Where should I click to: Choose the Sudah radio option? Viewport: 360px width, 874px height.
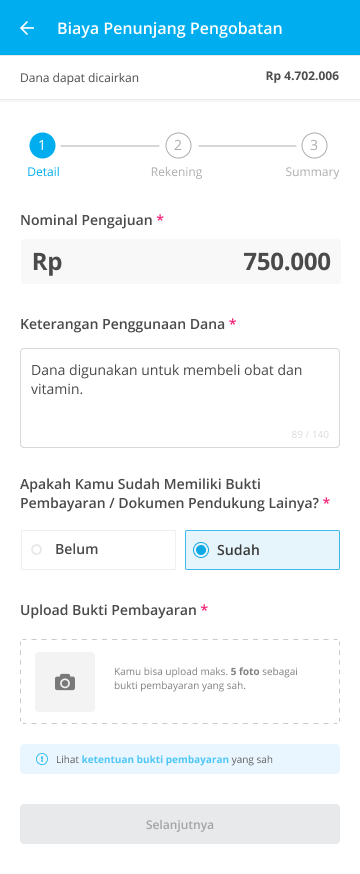pyautogui.click(x=262, y=550)
